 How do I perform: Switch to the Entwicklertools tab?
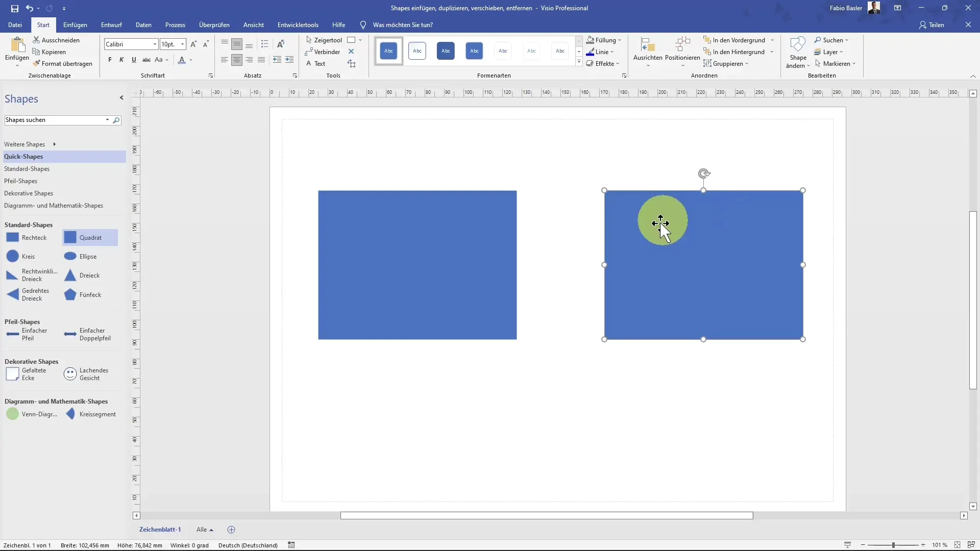298,24
